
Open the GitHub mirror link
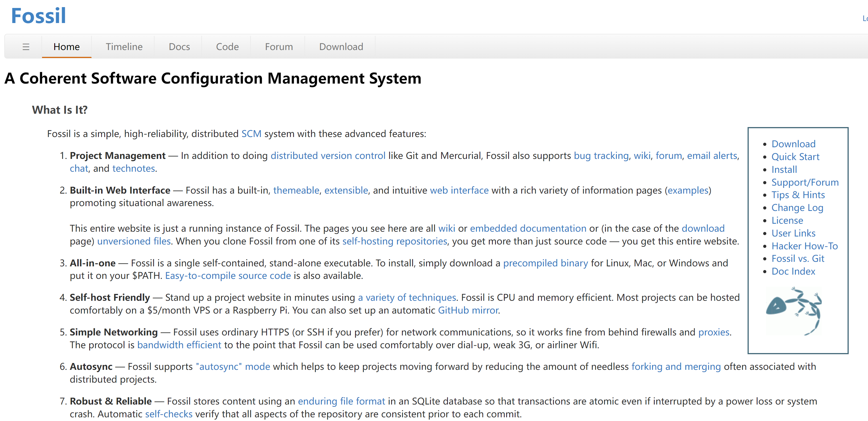pyautogui.click(x=468, y=310)
